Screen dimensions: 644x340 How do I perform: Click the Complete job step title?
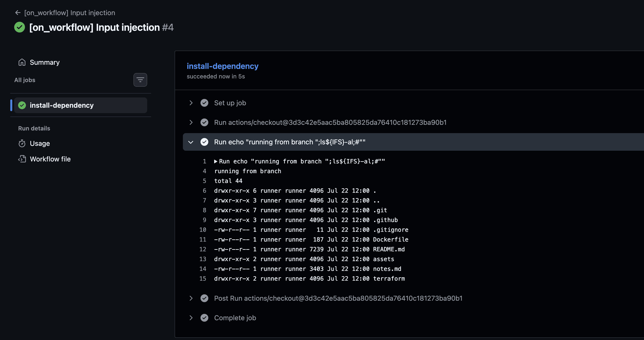click(235, 318)
